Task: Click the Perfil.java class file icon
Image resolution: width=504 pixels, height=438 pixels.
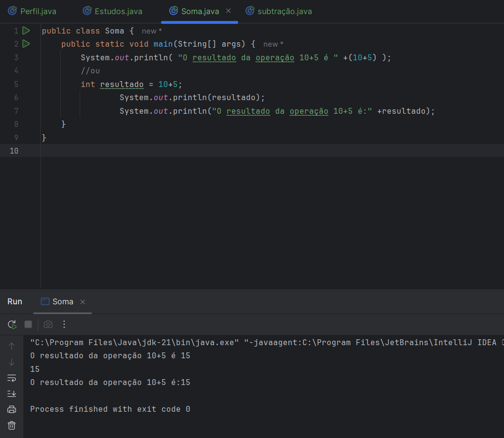Action: click(x=12, y=11)
